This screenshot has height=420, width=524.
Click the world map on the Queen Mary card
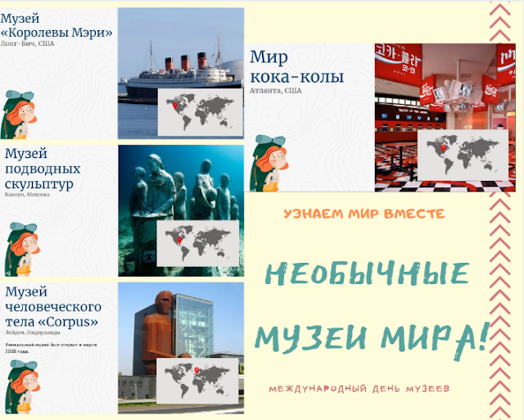tap(200, 112)
